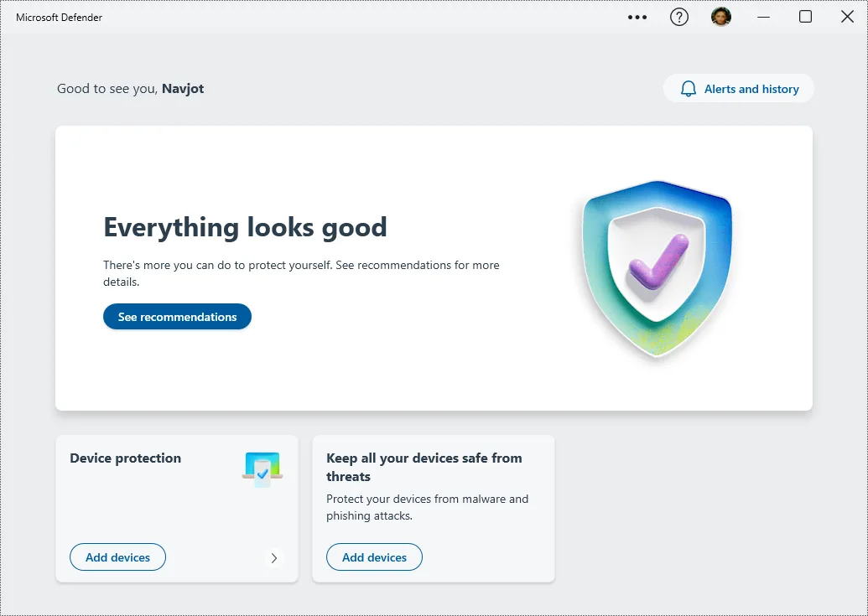The image size is (868, 616).
Task: Minimize the Microsoft Defender window
Action: click(763, 17)
